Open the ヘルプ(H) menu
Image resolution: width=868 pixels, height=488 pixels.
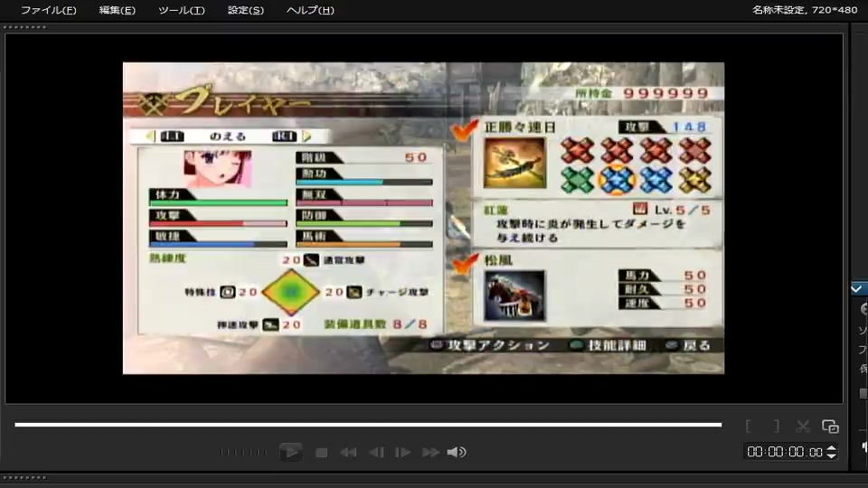310,10
